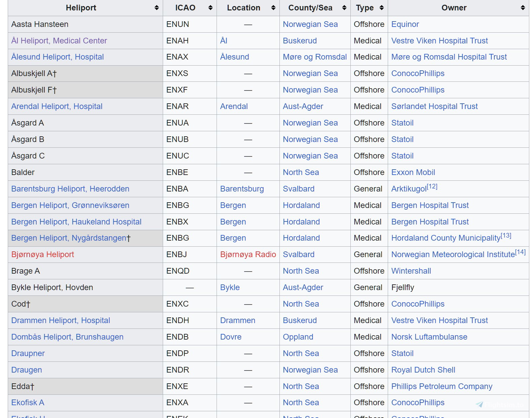Select the Edda† heliport cell

pyautogui.click(x=85, y=386)
